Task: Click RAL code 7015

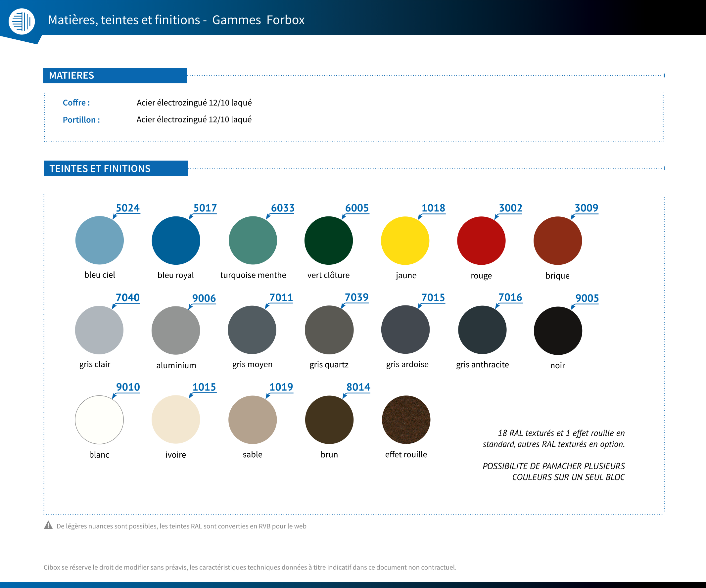Action: coord(433,297)
